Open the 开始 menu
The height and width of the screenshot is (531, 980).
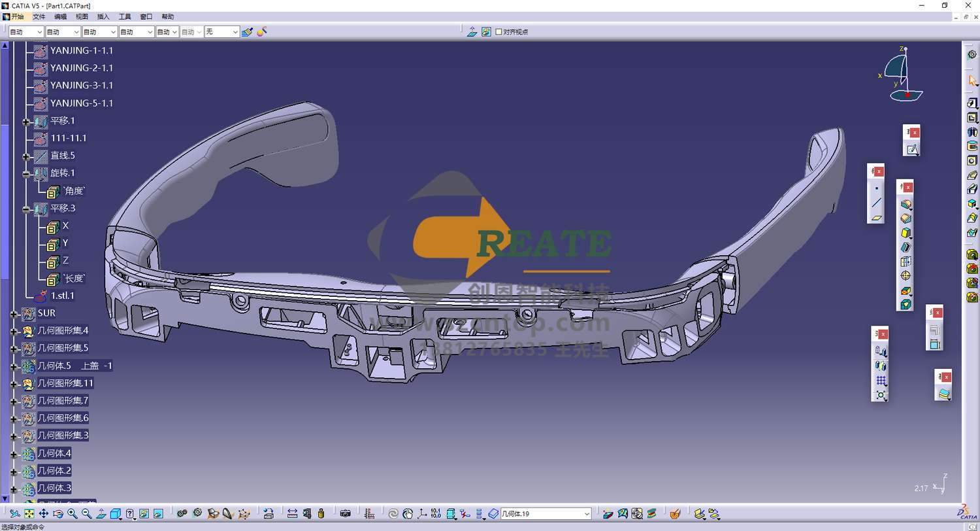17,16
